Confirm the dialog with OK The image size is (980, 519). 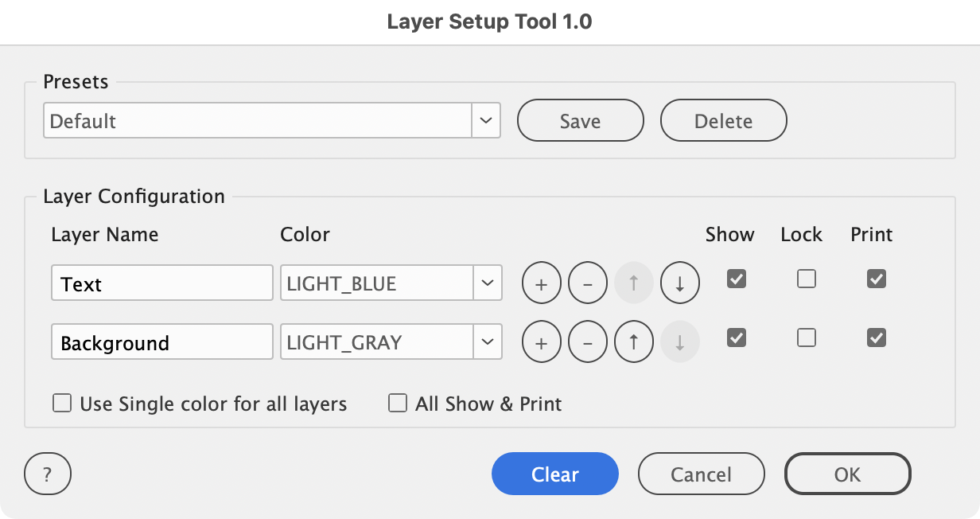pyautogui.click(x=847, y=474)
